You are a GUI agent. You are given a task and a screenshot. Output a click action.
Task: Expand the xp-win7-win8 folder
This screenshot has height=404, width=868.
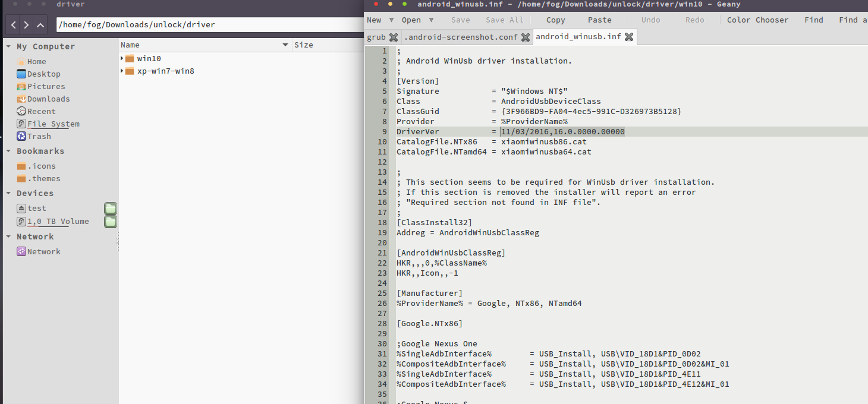[x=122, y=71]
